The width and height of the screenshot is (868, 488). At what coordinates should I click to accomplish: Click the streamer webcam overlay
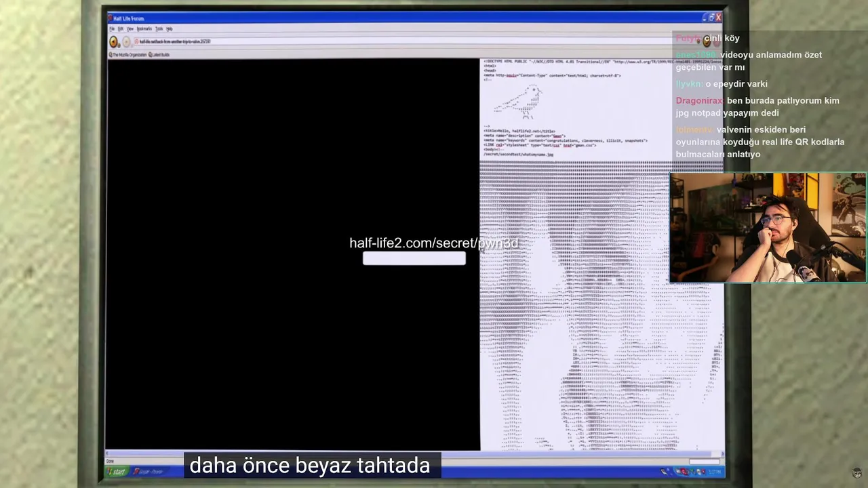point(768,228)
